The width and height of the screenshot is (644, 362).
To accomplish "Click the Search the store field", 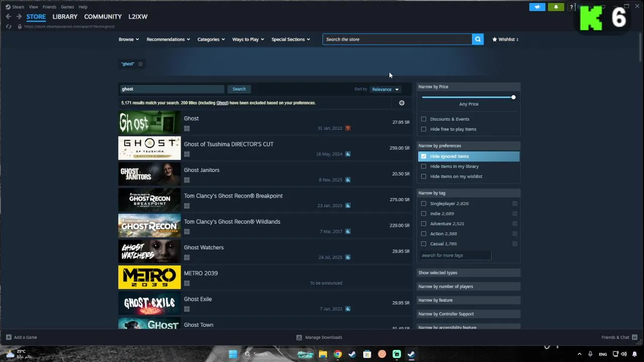I will [397, 39].
